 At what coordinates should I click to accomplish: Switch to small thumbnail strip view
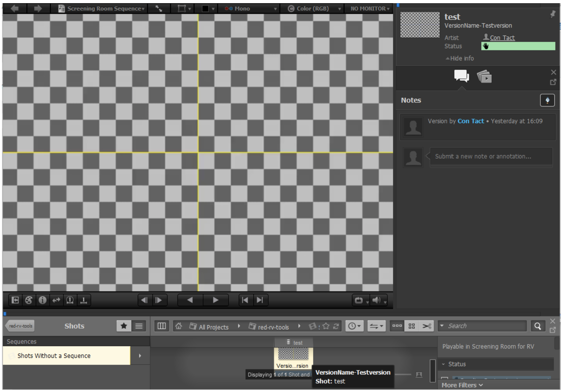(x=397, y=326)
